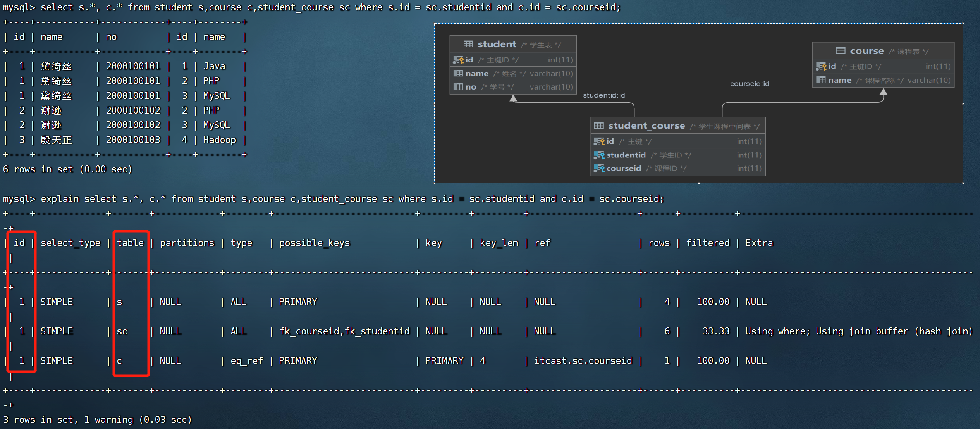Click the courseid column name in diagram
This screenshot has width=980, height=429.
[x=624, y=168]
